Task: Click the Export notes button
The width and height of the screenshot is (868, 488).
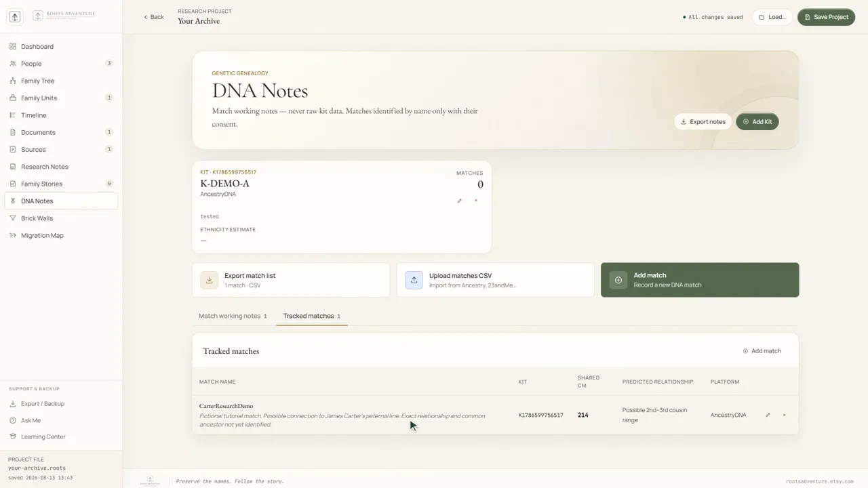Action: point(703,122)
